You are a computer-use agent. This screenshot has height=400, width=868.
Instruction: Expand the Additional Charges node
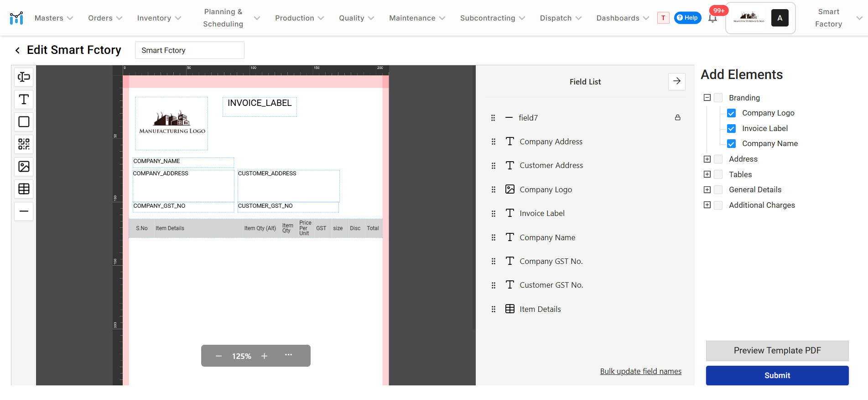[707, 205]
